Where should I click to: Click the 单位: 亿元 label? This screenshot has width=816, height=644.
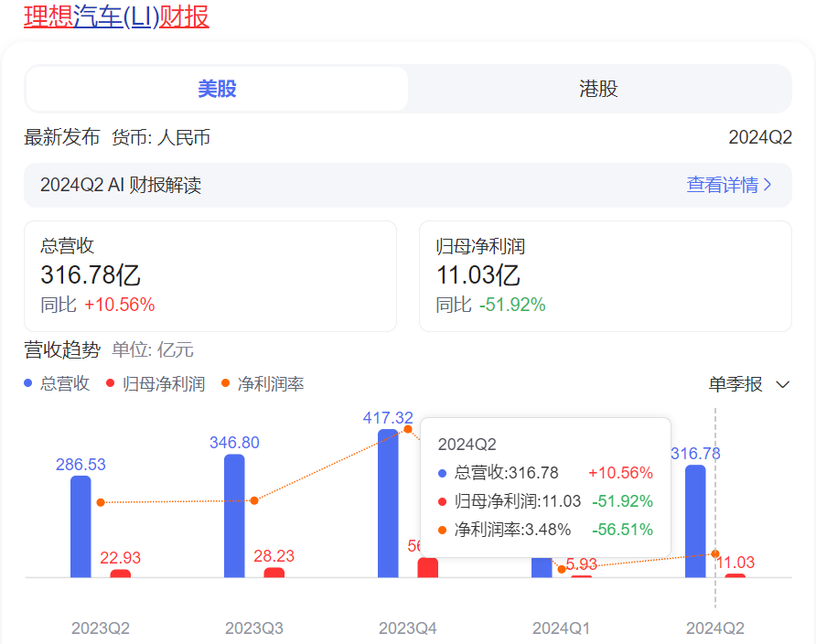click(x=153, y=349)
